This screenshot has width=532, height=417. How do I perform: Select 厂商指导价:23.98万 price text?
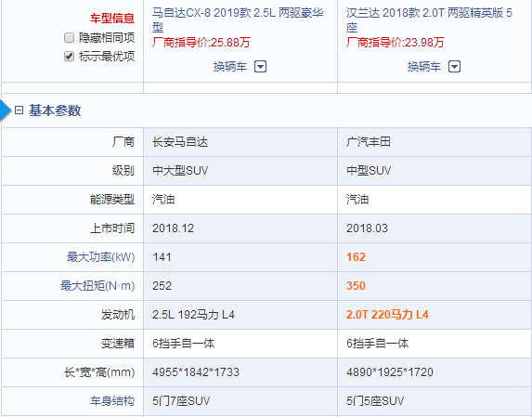click(395, 43)
